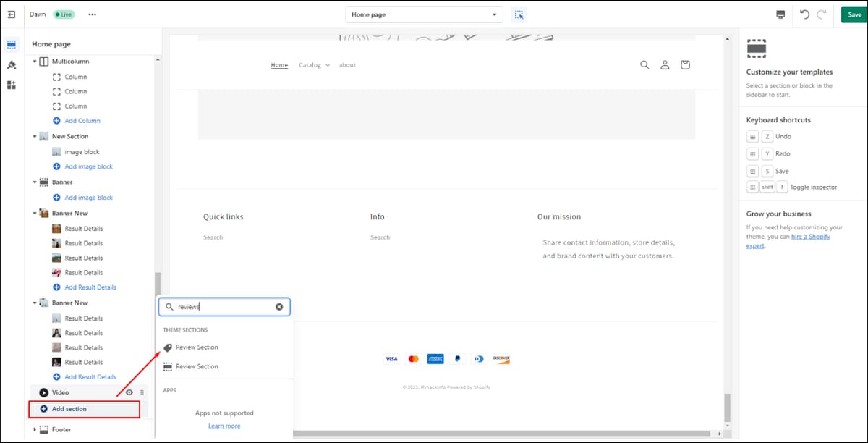Click the customer account icon in preview header

click(665, 64)
